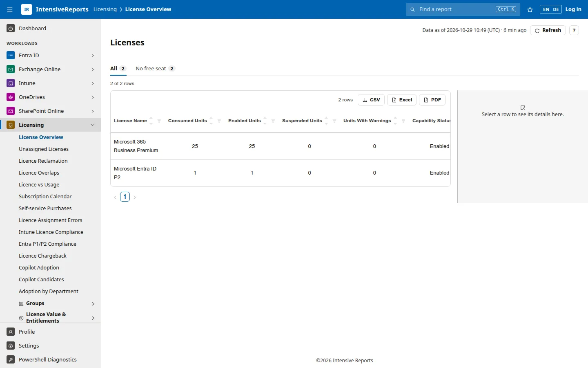Open the Dashboard icon in sidebar
Screen dimensions: 588x368
[11, 29]
